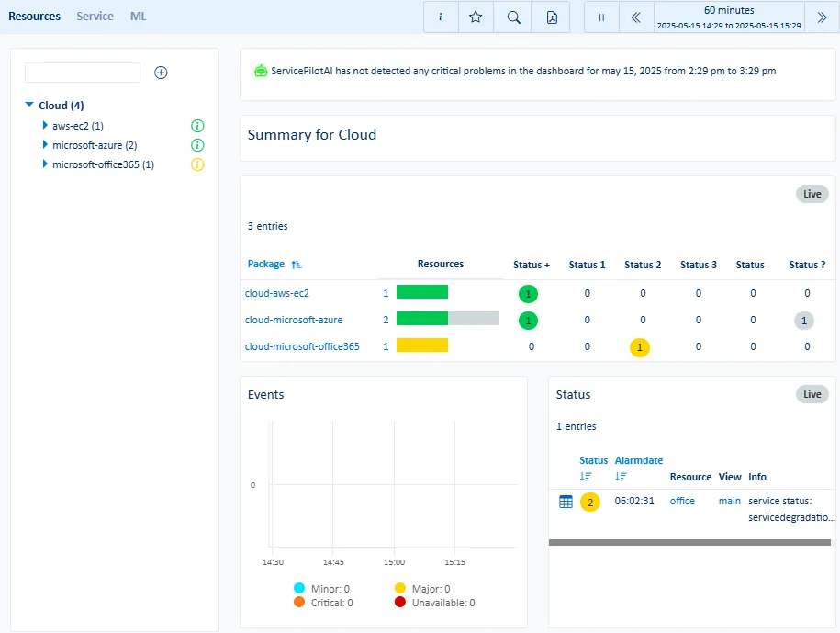This screenshot has width=840, height=633.
Task: Expand the microsoft-azure tree node
Action: pos(45,145)
